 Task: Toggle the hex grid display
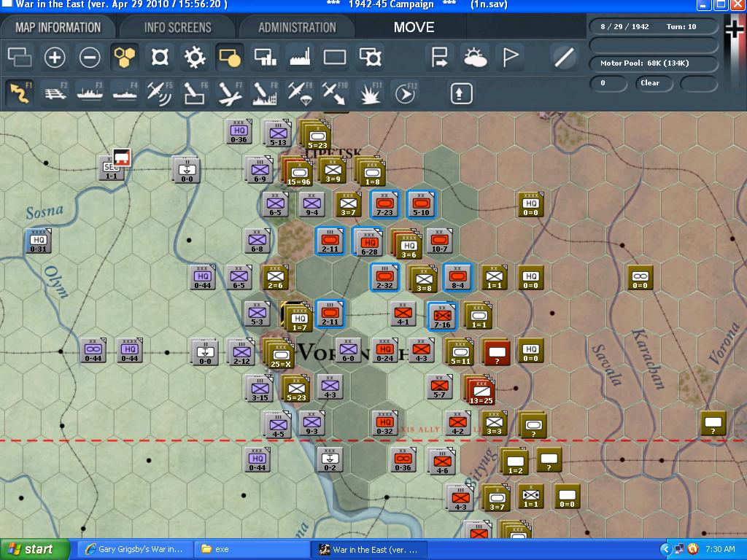pyautogui.click(x=124, y=58)
